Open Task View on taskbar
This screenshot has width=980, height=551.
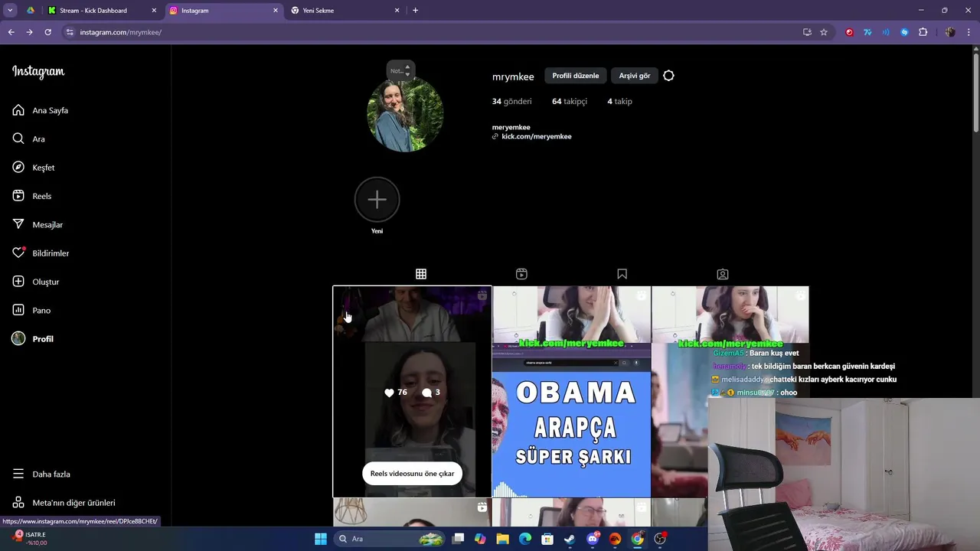click(x=458, y=539)
